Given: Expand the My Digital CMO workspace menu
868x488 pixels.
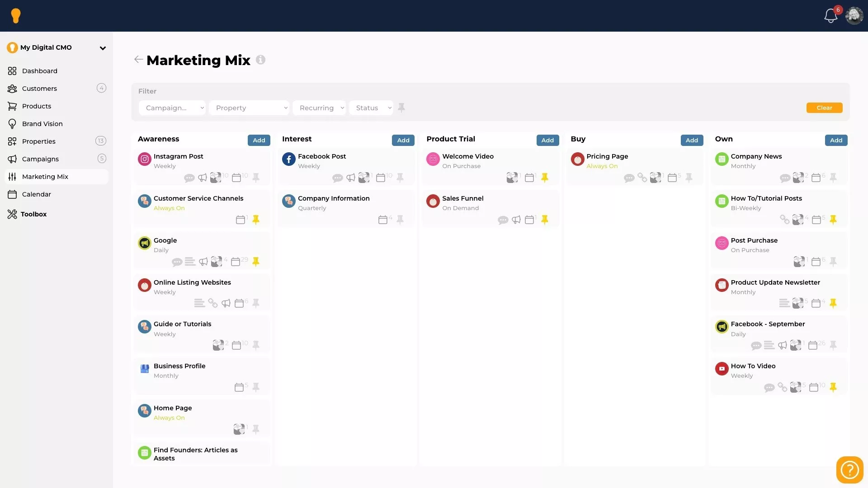Looking at the screenshot, I should (x=103, y=48).
